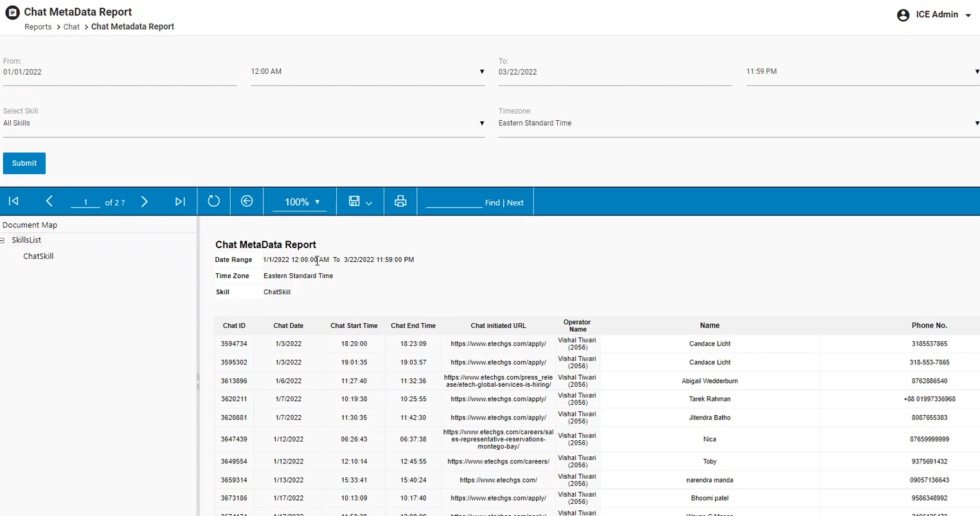Click the From date field
The image size is (980, 516).
click(120, 73)
